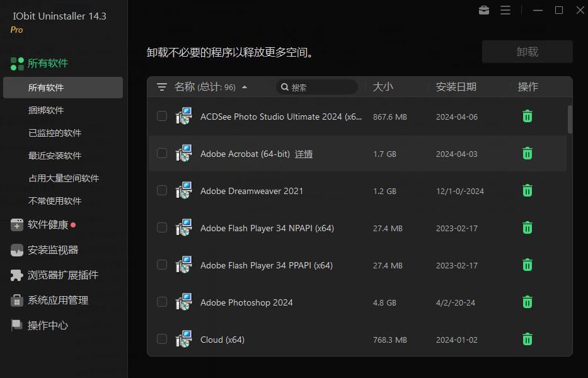Click the 名称 column header
Screen dimensions: 588x378
coord(185,87)
